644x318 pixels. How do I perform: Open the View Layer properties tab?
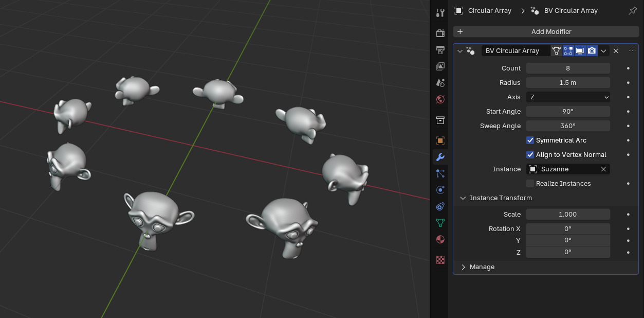(440, 66)
